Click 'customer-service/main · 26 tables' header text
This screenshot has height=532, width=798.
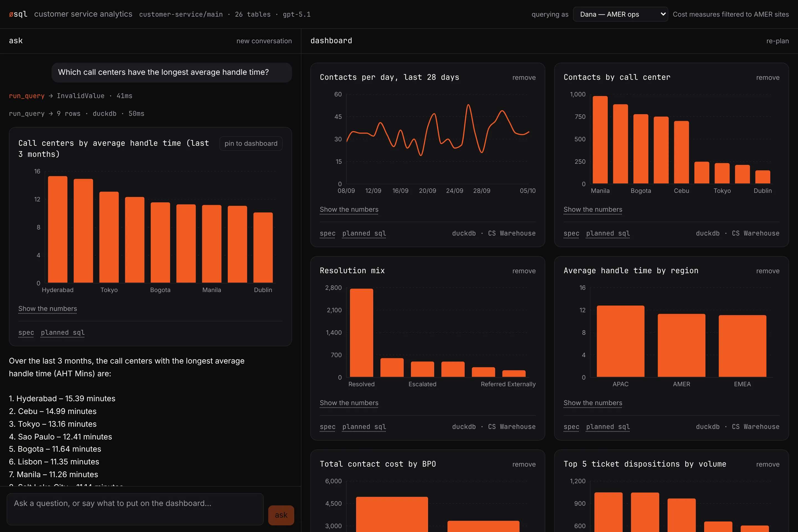[x=205, y=14]
